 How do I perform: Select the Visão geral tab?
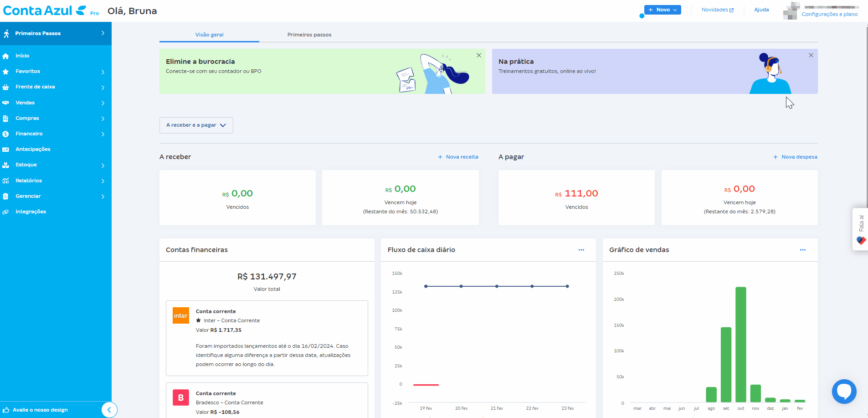(209, 35)
